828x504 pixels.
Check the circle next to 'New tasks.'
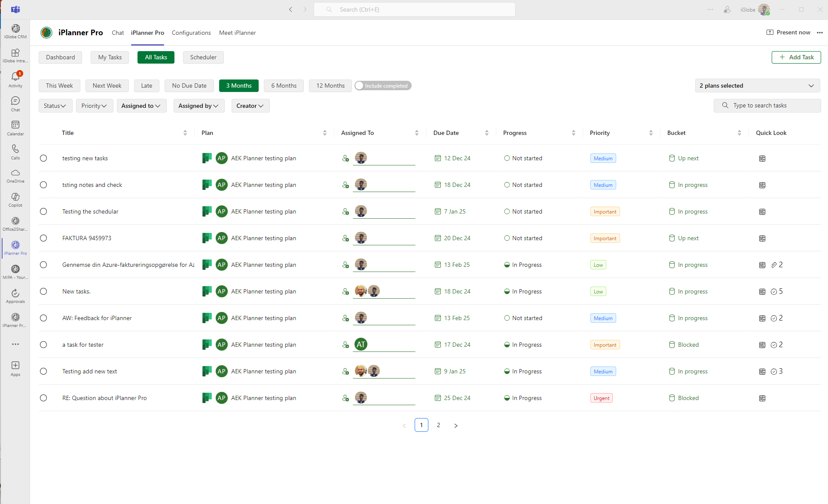43,291
